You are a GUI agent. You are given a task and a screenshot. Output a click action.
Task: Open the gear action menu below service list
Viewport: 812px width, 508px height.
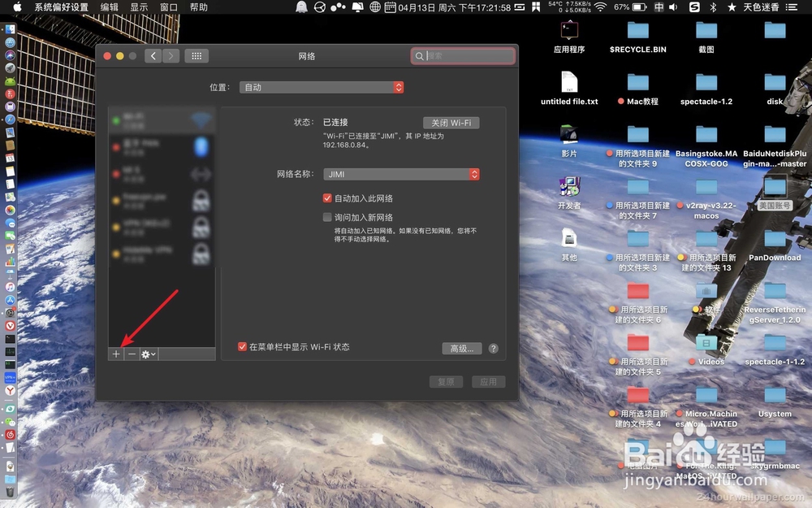pos(147,354)
